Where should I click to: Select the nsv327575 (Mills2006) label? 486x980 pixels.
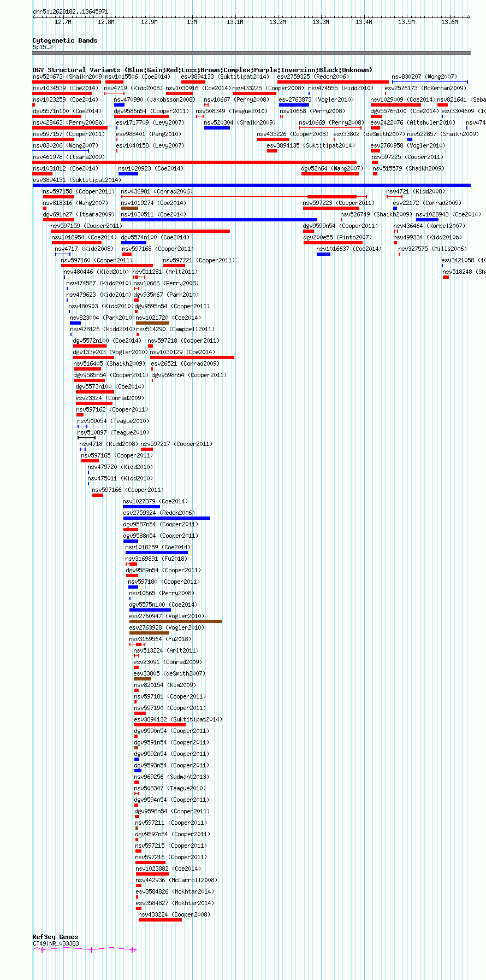pyautogui.click(x=432, y=249)
